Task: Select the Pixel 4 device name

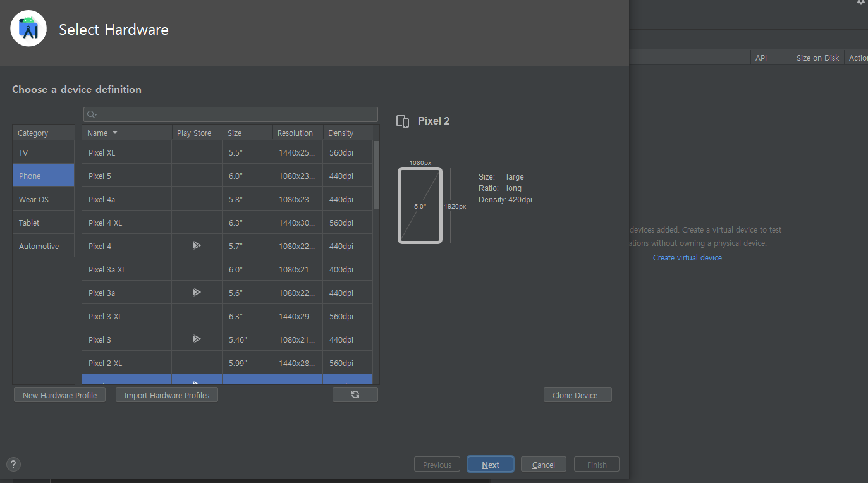Action: coord(100,246)
